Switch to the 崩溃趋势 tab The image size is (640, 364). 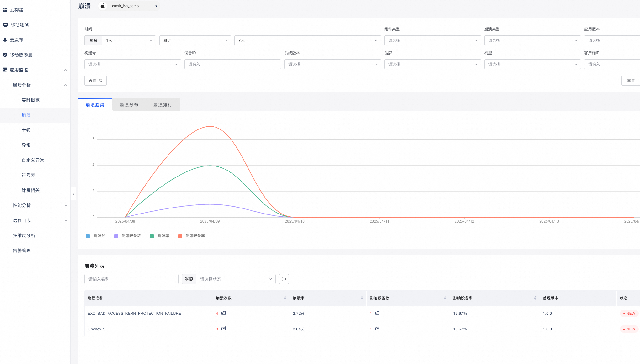point(95,105)
